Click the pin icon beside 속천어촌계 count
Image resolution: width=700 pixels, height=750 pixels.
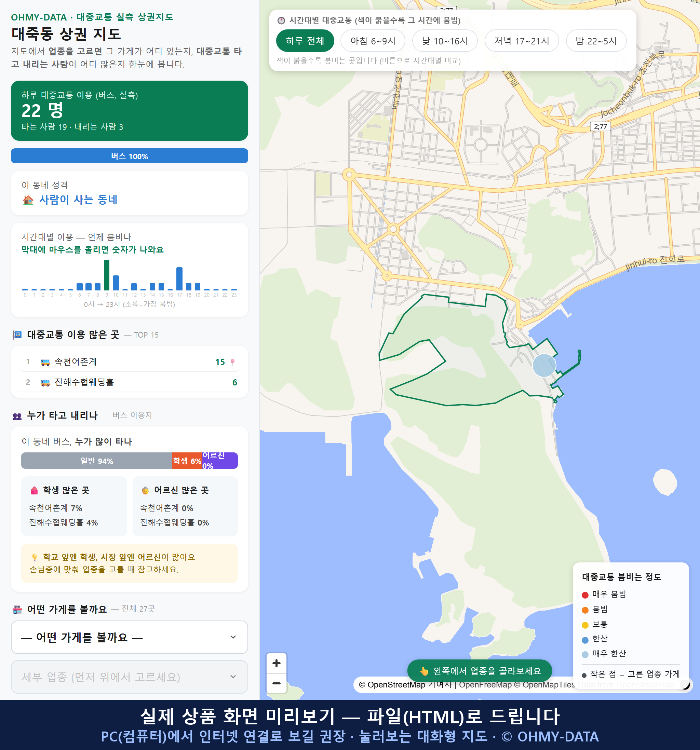click(232, 362)
